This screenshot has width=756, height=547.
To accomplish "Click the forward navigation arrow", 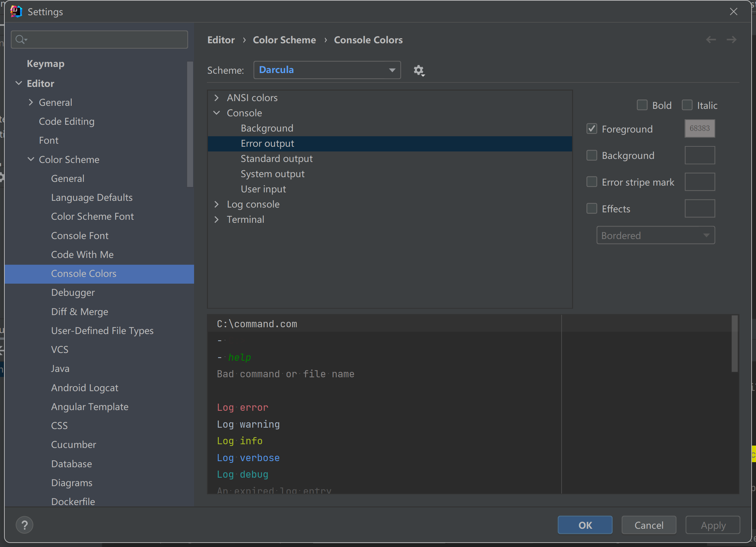I will (732, 40).
